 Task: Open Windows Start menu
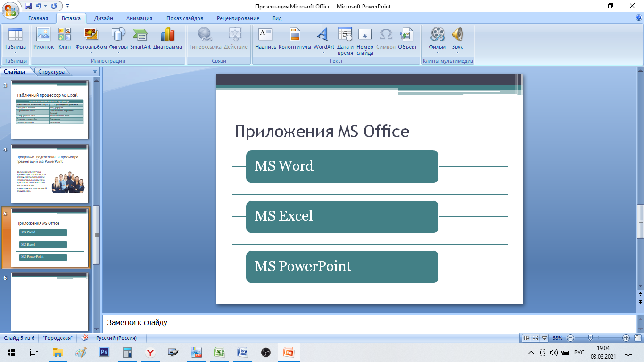(11, 352)
